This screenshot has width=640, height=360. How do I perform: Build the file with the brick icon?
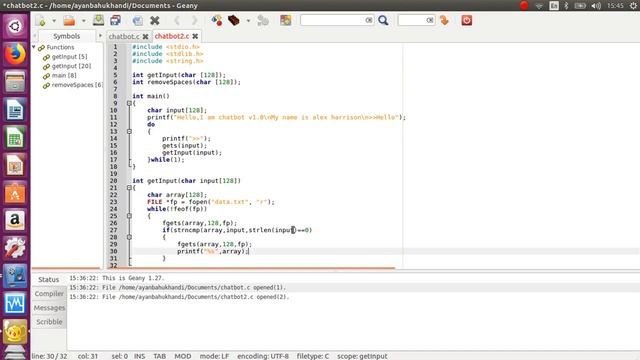click(234, 20)
